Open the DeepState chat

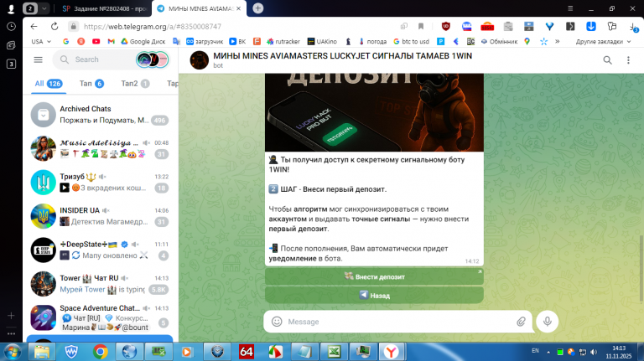(101, 250)
